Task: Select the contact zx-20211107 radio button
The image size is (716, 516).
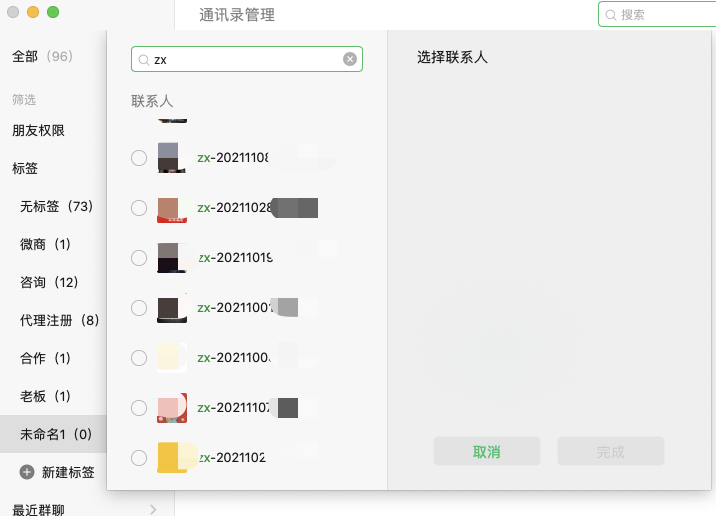Action: point(139,408)
